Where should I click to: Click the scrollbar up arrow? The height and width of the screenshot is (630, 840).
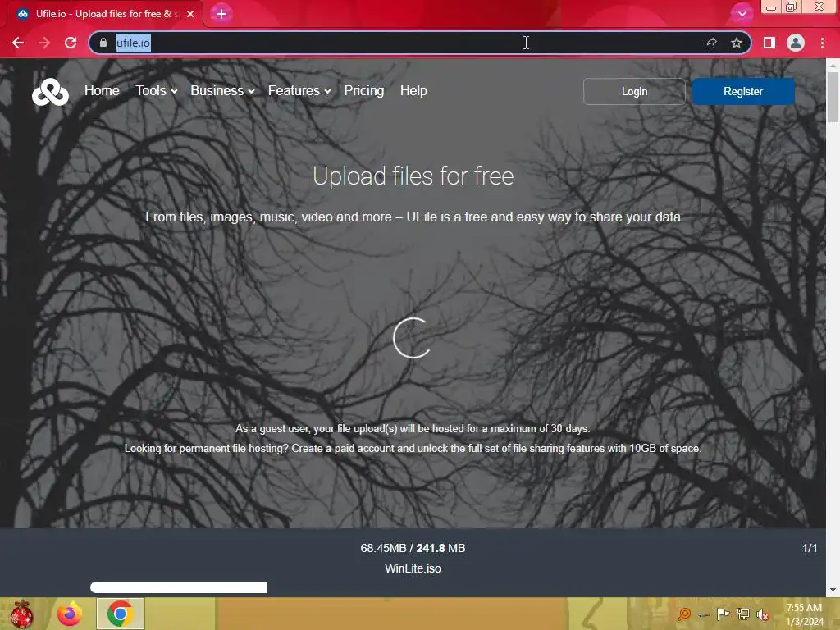pyautogui.click(x=833, y=64)
